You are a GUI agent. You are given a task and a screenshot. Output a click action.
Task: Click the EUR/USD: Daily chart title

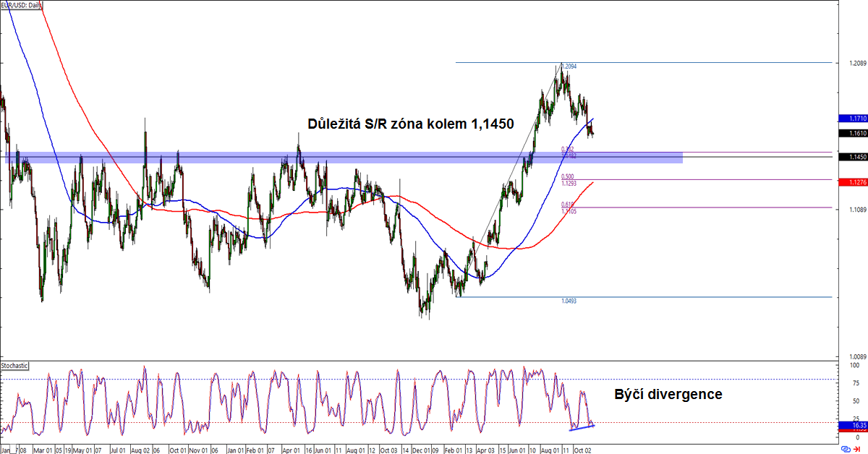point(21,5)
